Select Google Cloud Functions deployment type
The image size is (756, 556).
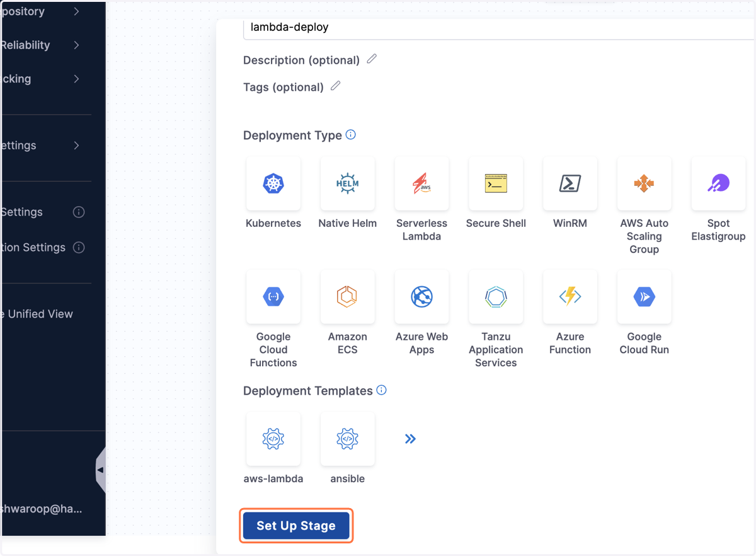[273, 297]
